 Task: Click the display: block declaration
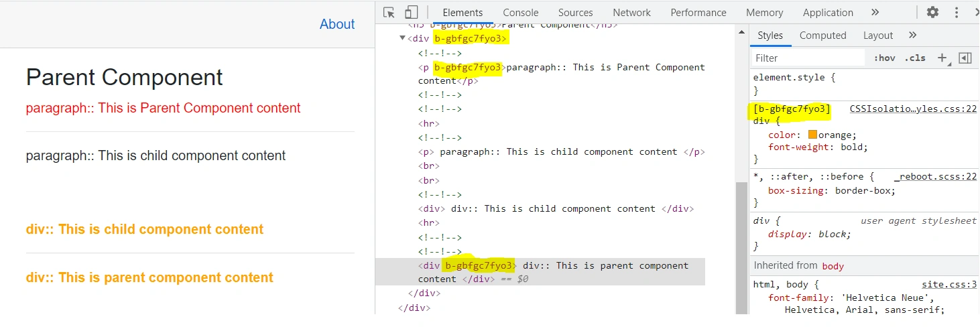810,234
